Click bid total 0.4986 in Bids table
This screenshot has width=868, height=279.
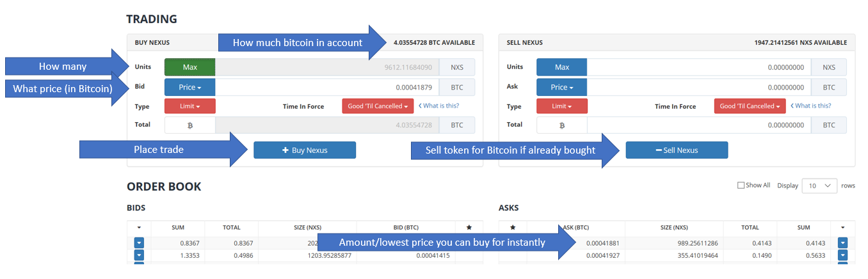pyautogui.click(x=243, y=255)
